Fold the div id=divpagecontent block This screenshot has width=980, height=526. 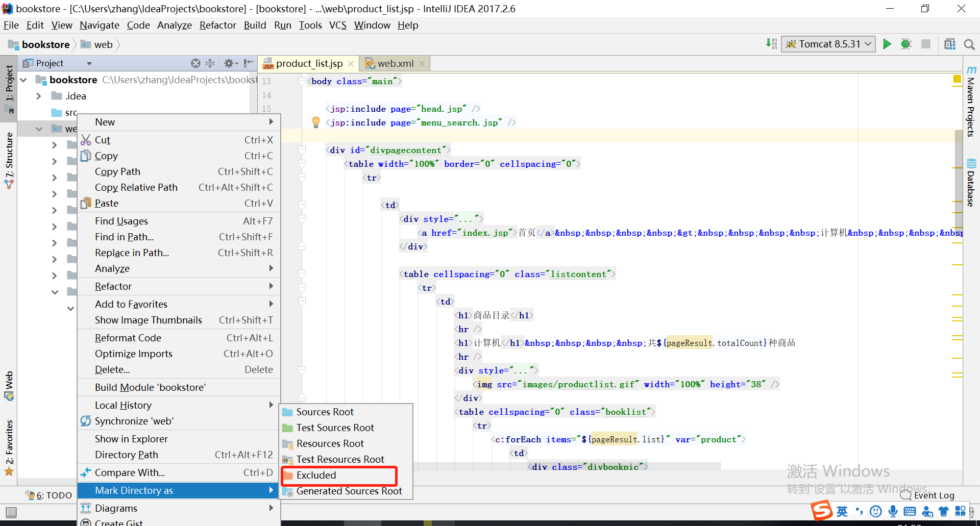(302, 150)
